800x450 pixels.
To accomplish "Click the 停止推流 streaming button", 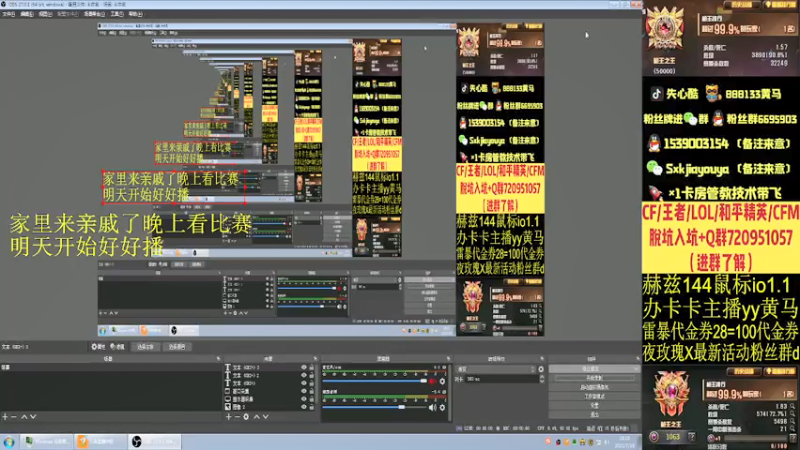I will pyautogui.click(x=594, y=369).
